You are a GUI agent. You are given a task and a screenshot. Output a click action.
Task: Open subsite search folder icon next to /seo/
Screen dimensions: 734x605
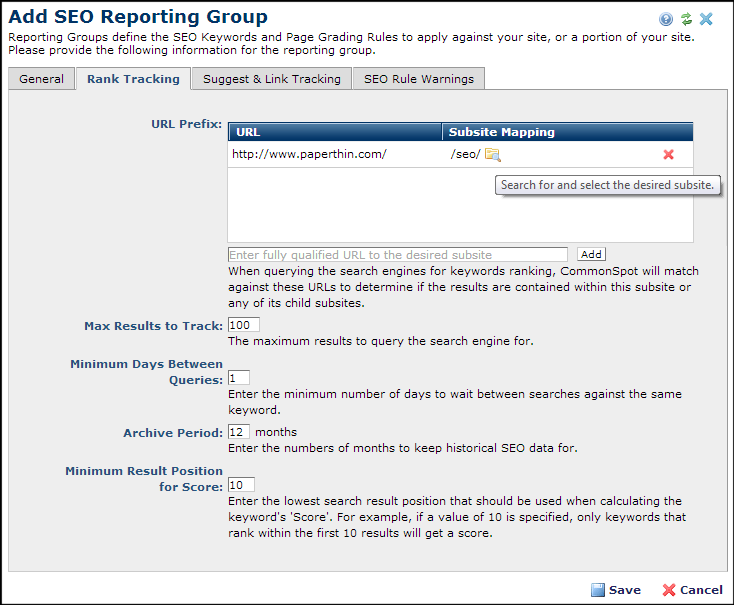[492, 154]
